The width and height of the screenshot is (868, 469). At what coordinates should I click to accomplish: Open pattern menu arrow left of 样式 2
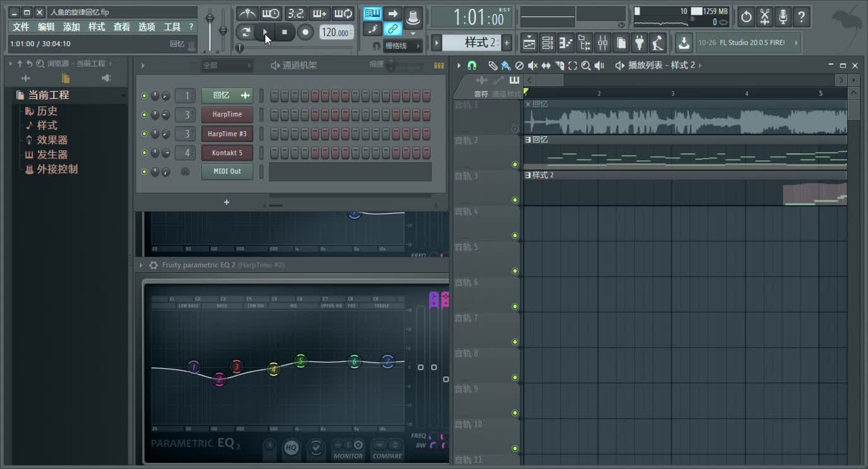pos(436,43)
